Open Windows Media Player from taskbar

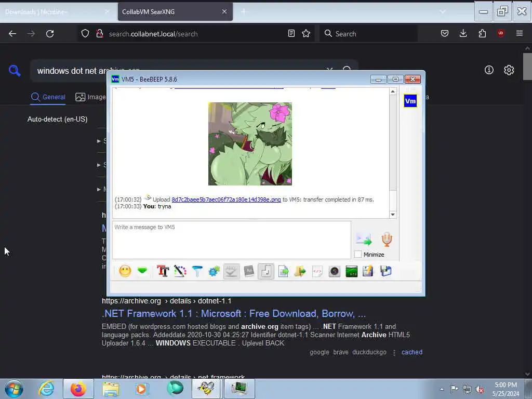tap(142, 389)
